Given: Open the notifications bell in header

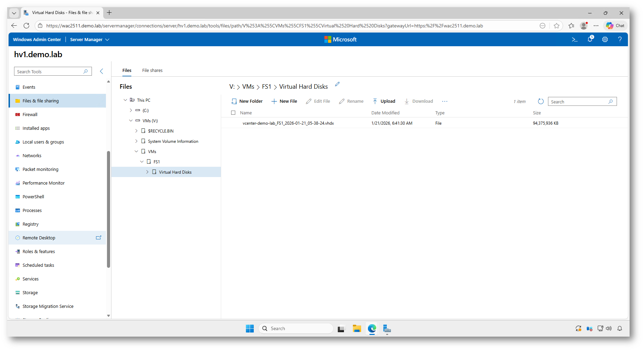Looking at the screenshot, I should tap(590, 39).
